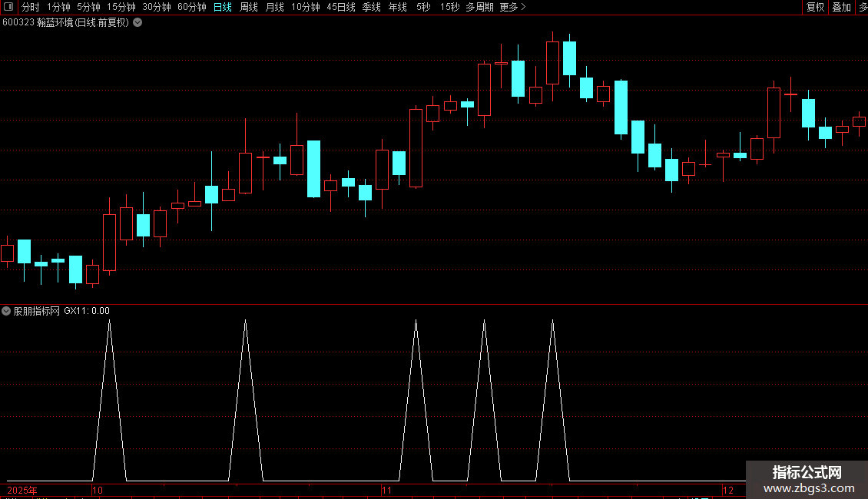Select the 10分钟 period tab
868x499 pixels.
point(306,7)
